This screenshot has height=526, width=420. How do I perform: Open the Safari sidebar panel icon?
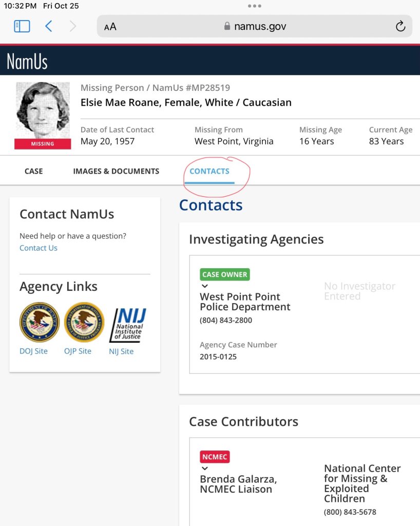[x=22, y=26]
